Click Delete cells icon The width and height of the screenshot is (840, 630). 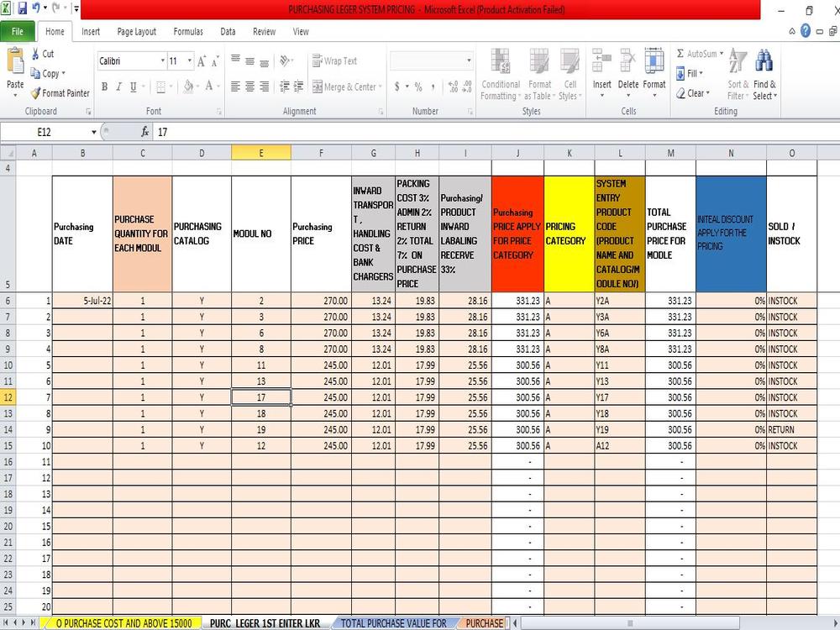627,60
